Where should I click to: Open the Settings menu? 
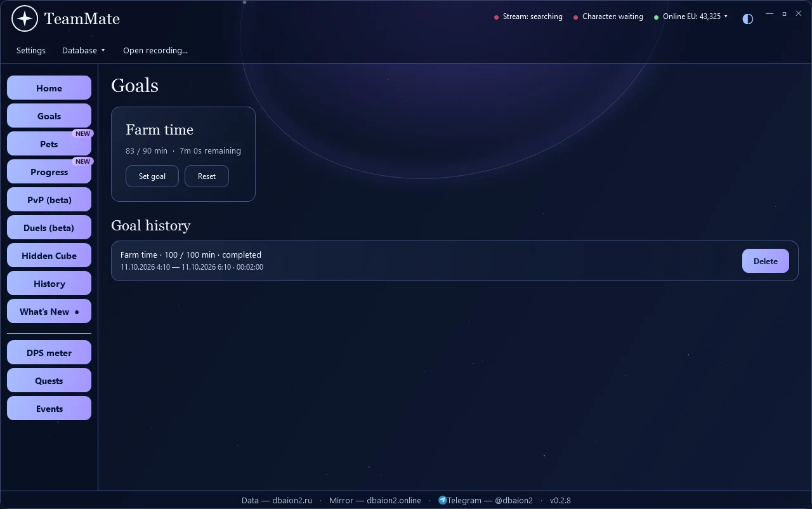[x=31, y=50]
